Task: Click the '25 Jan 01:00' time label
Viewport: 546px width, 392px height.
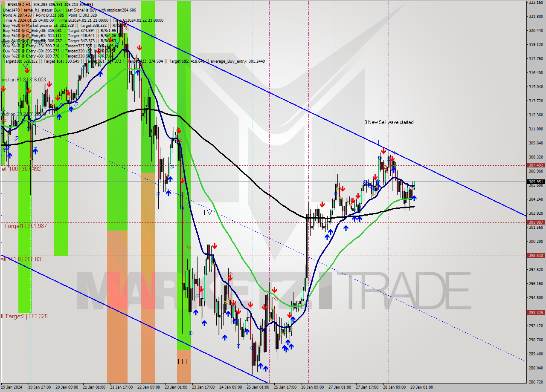Action: 258,387
